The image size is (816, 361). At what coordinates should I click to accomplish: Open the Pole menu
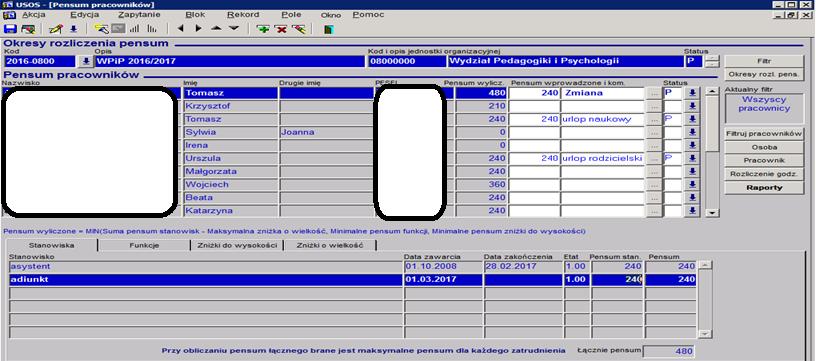click(291, 15)
